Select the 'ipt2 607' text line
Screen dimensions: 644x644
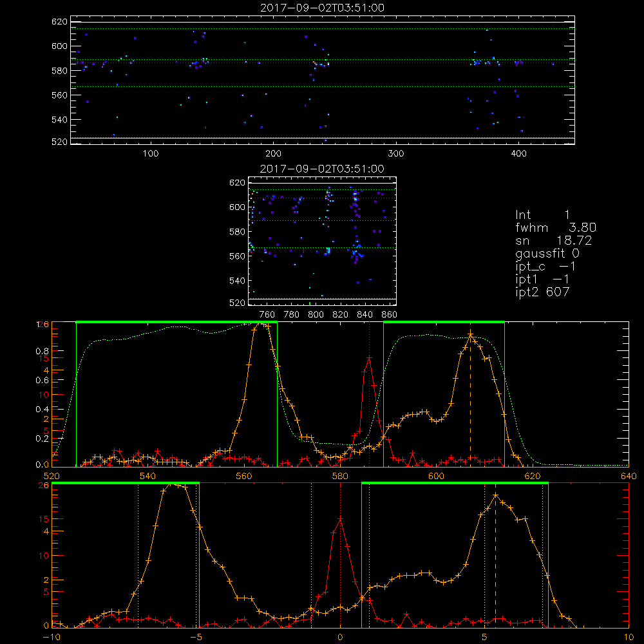click(542, 292)
